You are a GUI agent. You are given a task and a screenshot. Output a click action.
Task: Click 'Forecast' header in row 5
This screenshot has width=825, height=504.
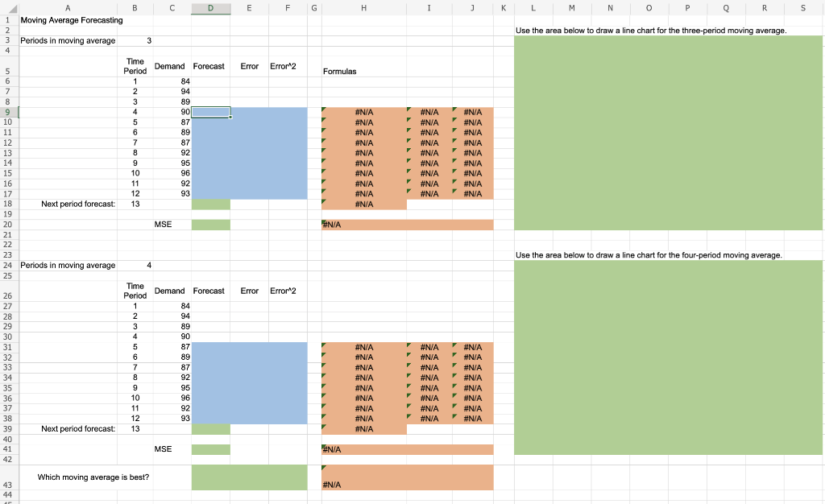(x=209, y=66)
